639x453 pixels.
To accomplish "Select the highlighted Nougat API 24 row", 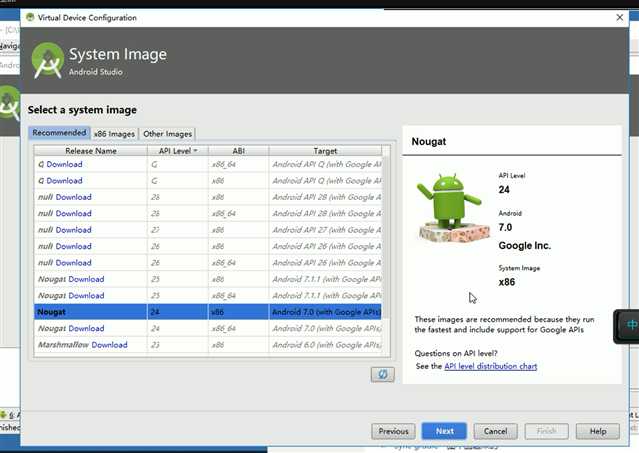I will coord(208,312).
